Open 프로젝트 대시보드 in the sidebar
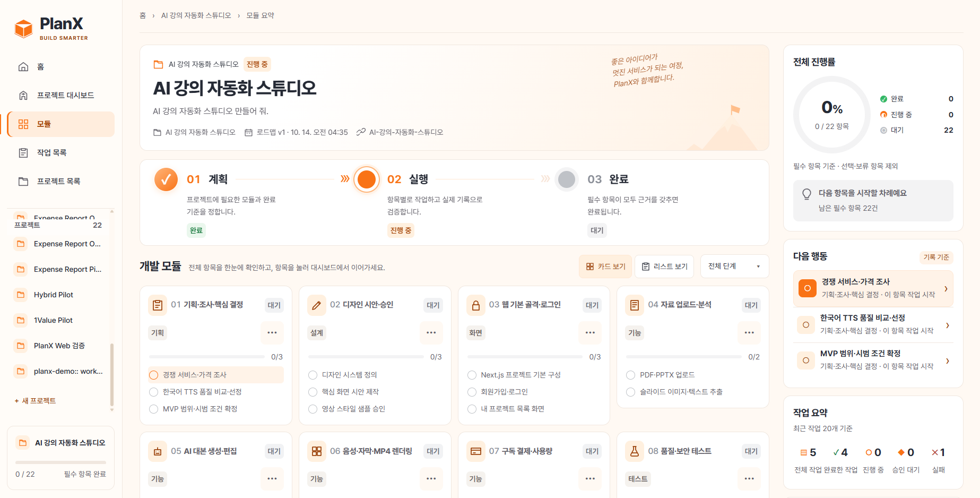This screenshot has height=498, width=980. coord(61,96)
